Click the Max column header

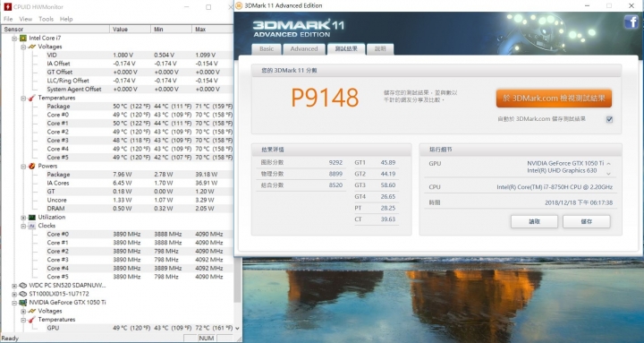click(x=212, y=30)
